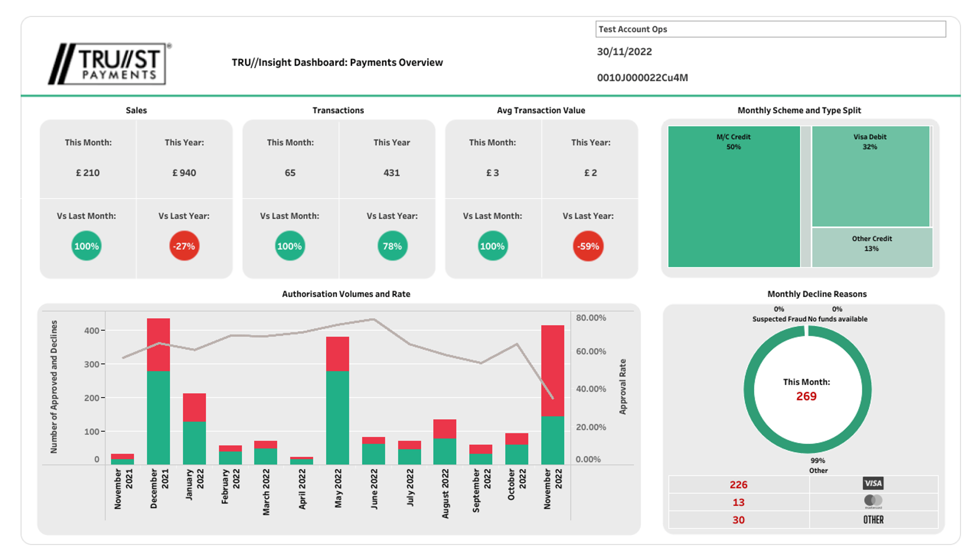Click the 13 Mastercard declines value
980x551 pixels.
click(738, 502)
